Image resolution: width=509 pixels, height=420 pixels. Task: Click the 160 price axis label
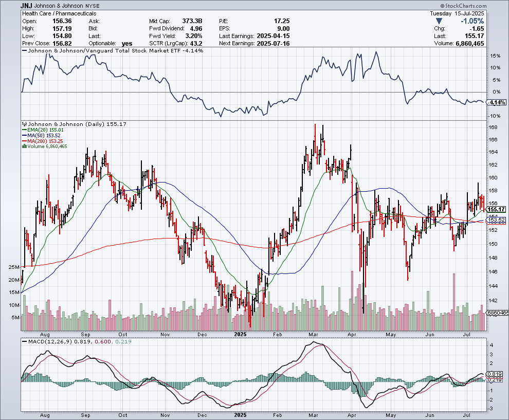tap(493, 177)
